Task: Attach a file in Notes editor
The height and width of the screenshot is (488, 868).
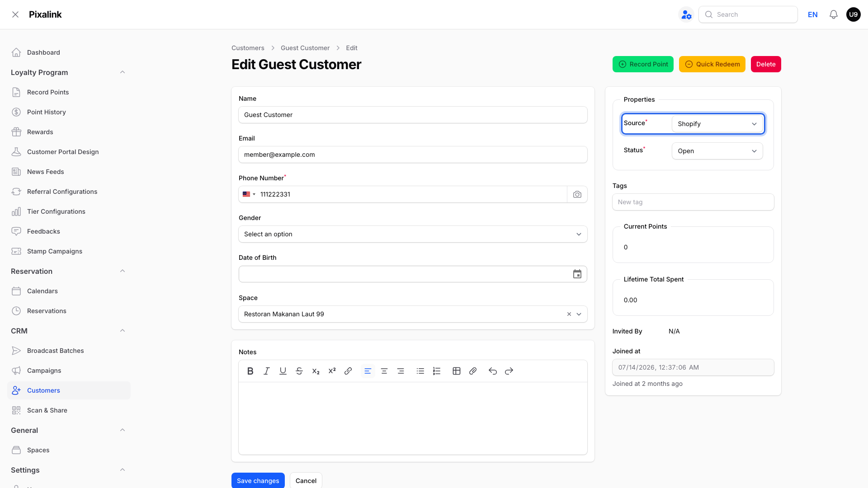Action: [x=473, y=371]
